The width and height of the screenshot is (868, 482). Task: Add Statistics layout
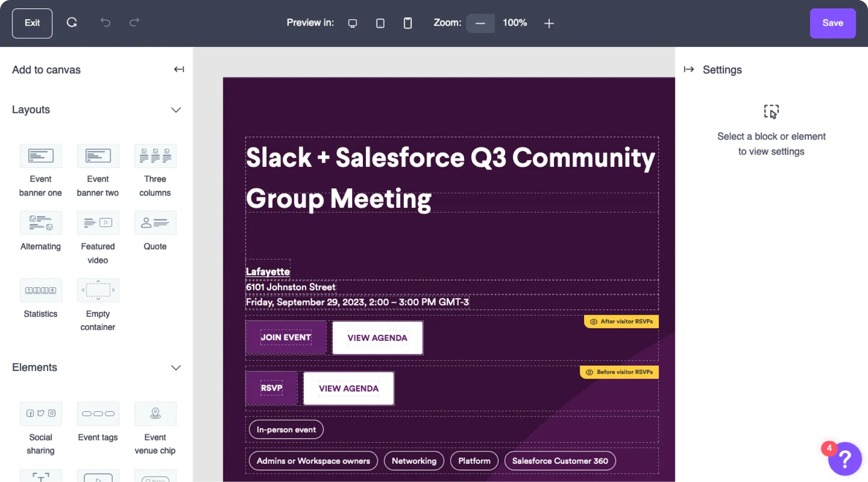(40, 299)
